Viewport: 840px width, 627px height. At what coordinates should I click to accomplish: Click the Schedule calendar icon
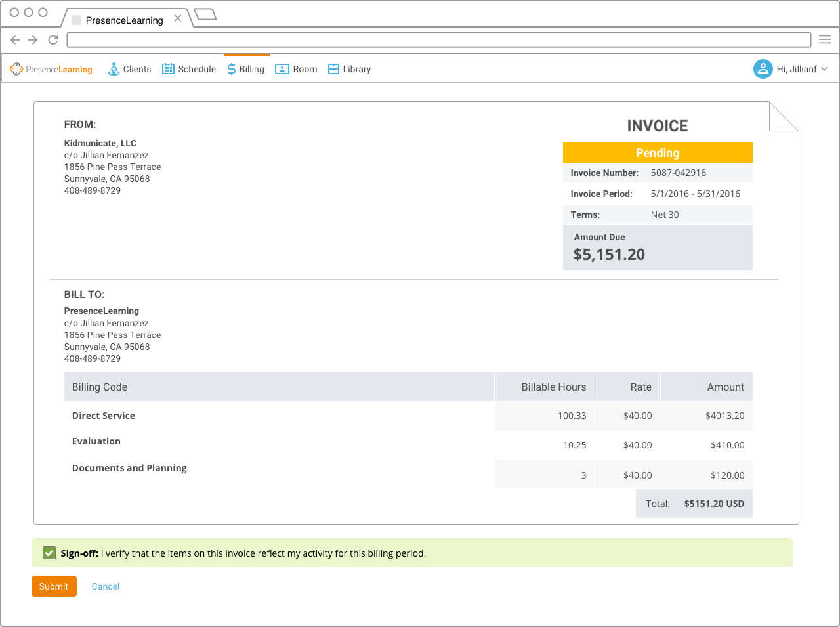tap(168, 69)
